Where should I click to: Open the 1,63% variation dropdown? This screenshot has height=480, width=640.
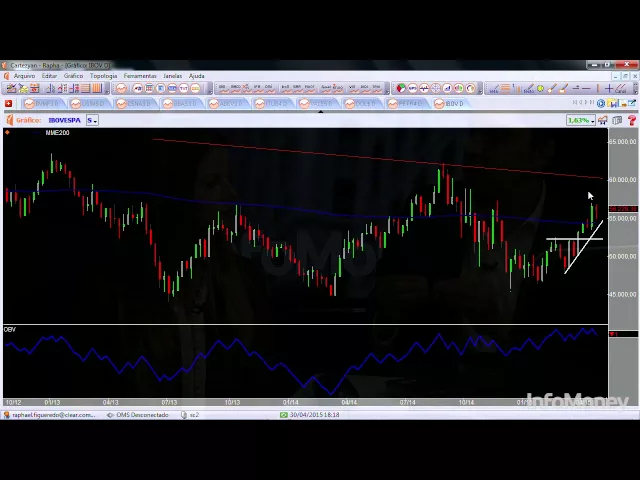580,120
